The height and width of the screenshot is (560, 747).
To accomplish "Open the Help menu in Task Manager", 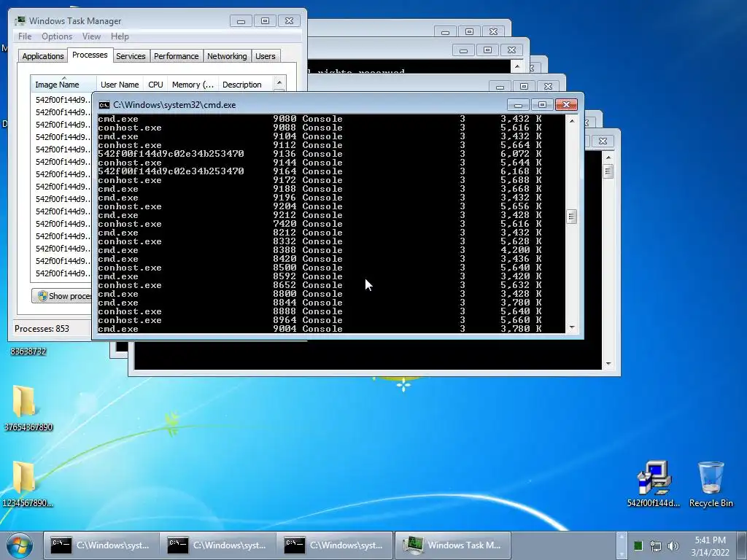I will point(120,36).
